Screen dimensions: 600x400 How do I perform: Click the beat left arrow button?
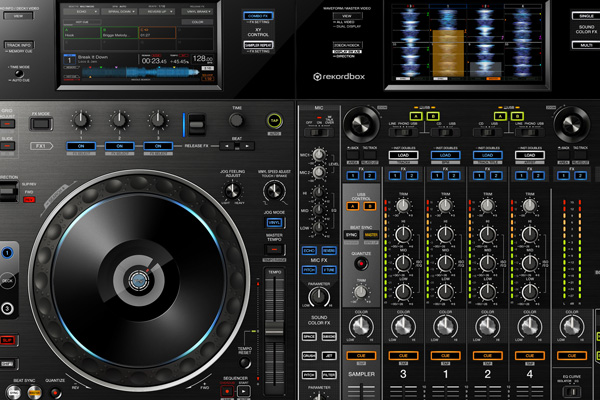tap(227, 146)
